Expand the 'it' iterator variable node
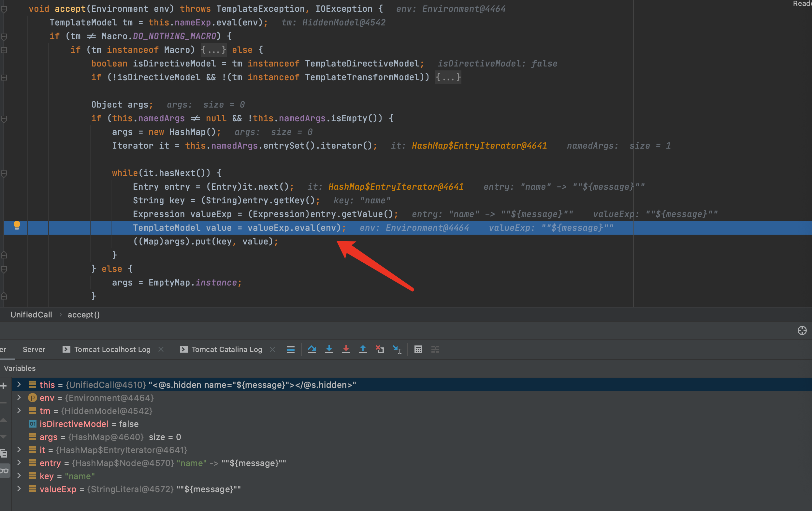This screenshot has width=812, height=511. click(19, 449)
